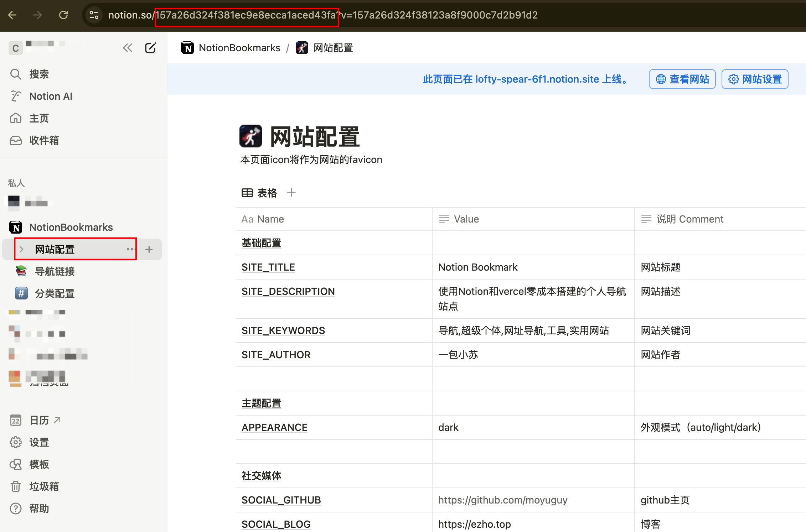Open the Name column header menu
The height and width of the screenshot is (532, 806).
coord(334,219)
